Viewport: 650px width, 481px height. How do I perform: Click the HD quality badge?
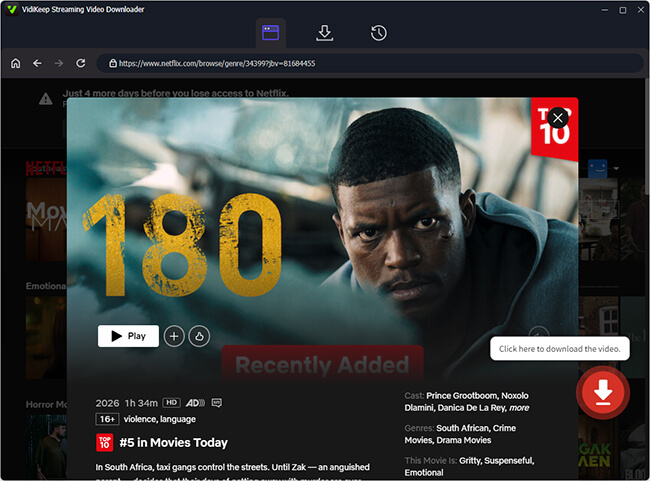tap(172, 403)
